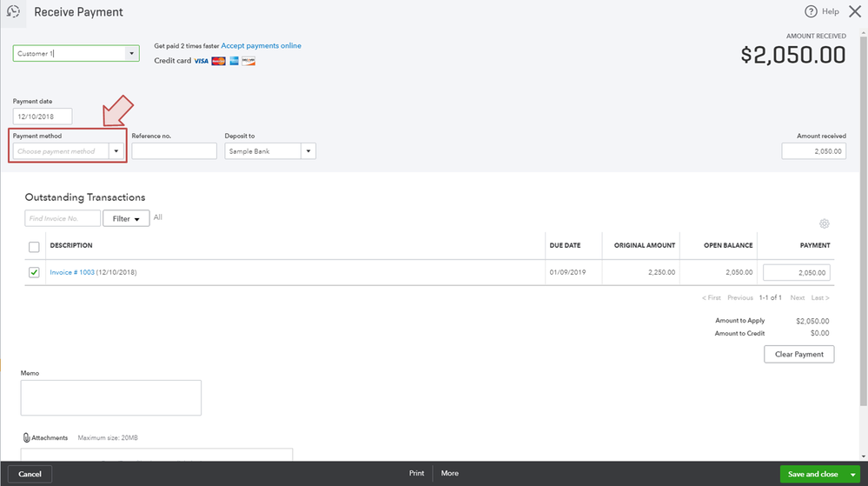Click the Cancel button
This screenshot has height=486, width=868.
(30, 475)
